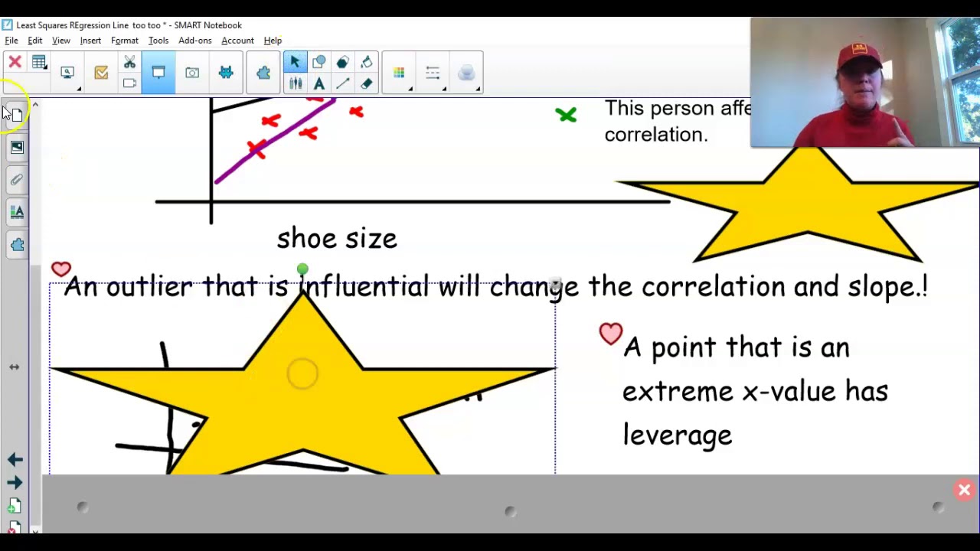Screen dimensions: 980x551
Task: Move sidebar with the double arrow
Action: [14, 367]
